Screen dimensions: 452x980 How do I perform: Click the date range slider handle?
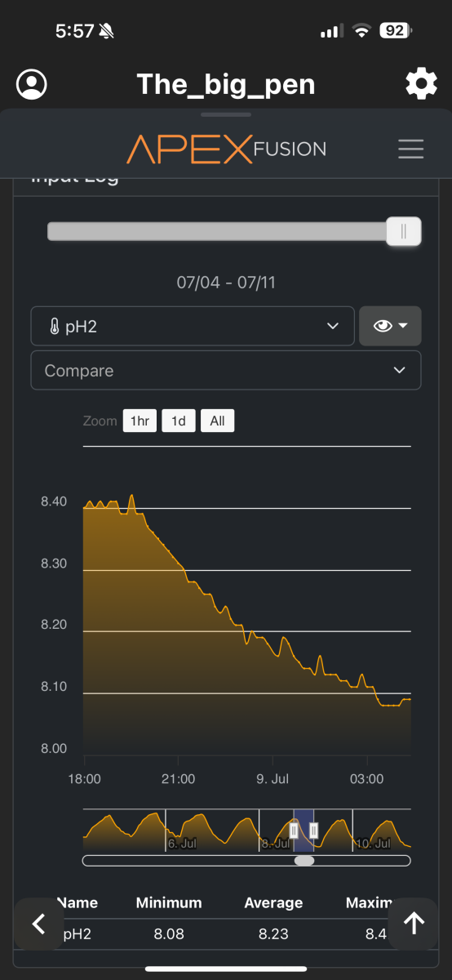403,232
